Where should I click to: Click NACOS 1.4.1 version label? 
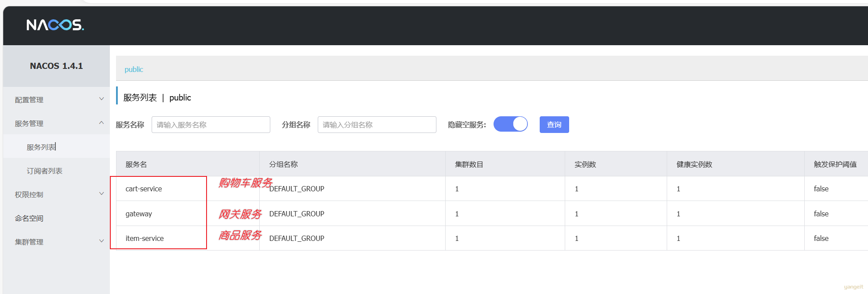coord(56,66)
